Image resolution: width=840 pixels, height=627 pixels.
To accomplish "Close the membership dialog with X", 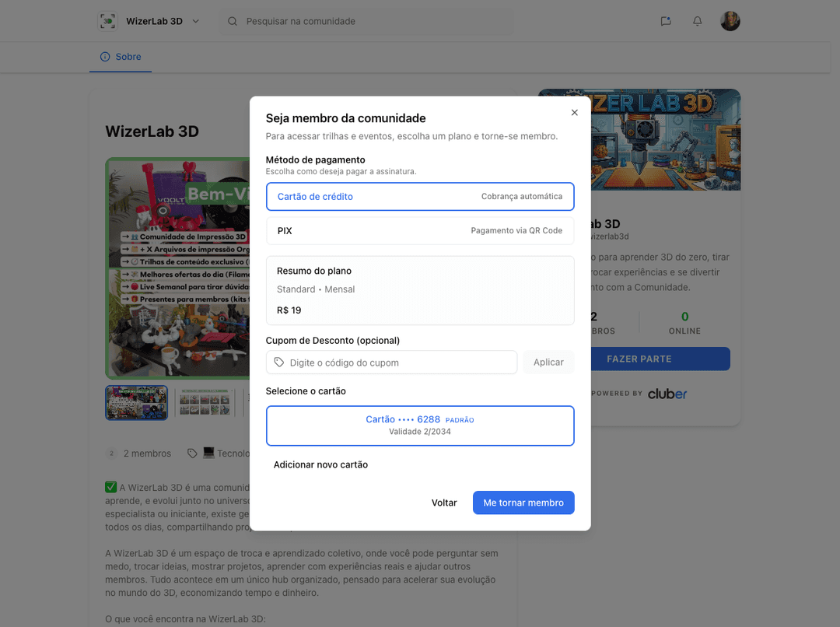I will click(x=575, y=113).
